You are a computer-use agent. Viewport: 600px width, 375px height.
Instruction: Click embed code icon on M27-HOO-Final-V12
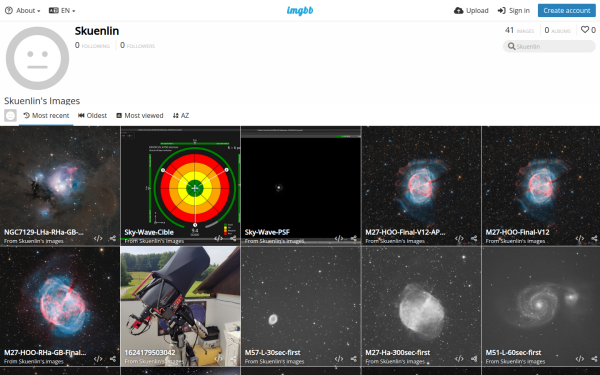(x=580, y=238)
